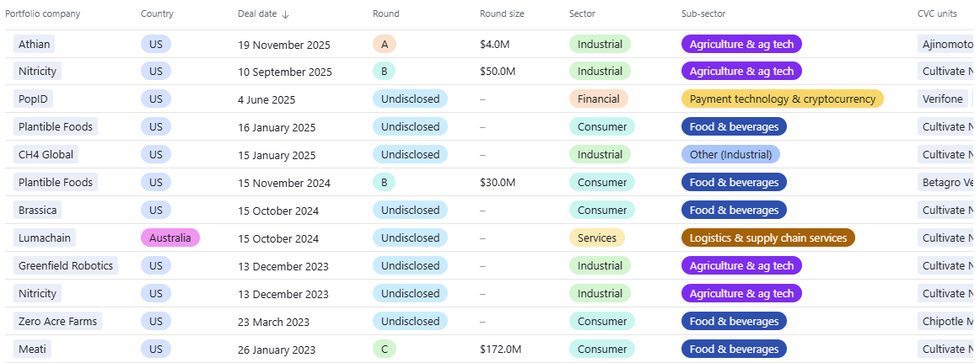Viewport: 980px width, 363px height.
Task: Click the $172.0M round size cell
Action: coord(501,350)
